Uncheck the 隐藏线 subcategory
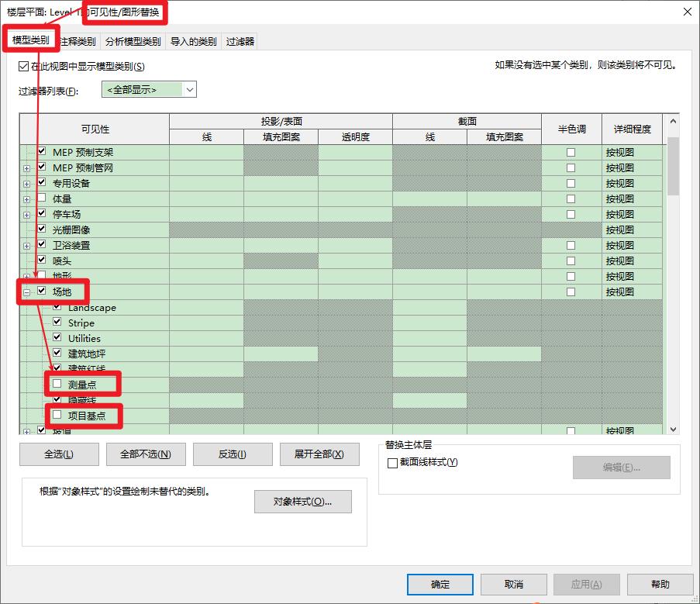Screen dimensions: 700x604 click(x=57, y=400)
